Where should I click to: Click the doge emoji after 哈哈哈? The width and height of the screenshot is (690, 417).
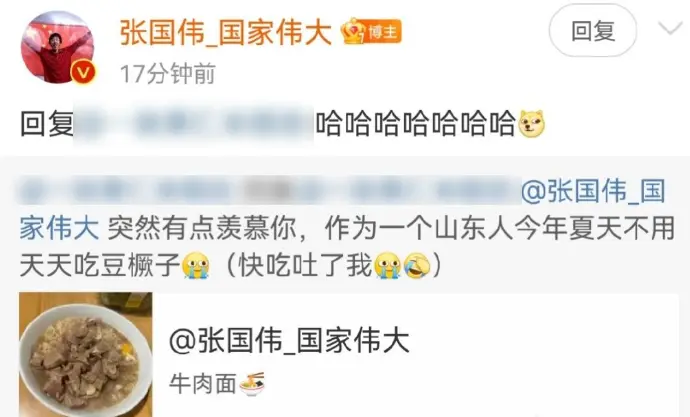coord(532,124)
